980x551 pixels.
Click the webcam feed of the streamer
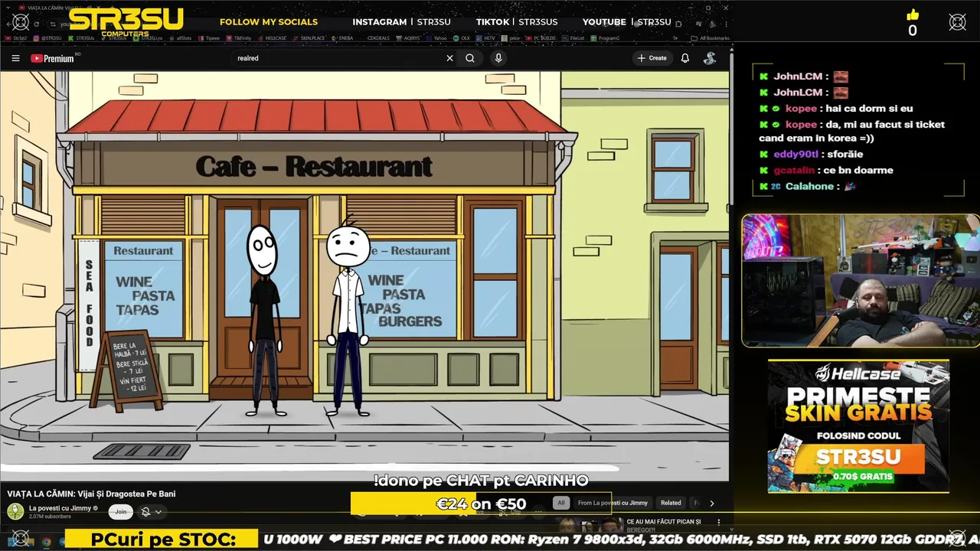[860, 281]
